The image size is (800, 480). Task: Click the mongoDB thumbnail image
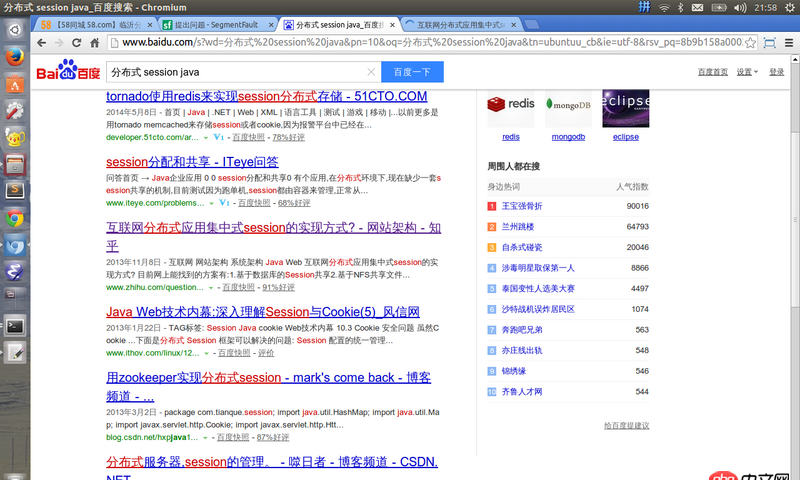pyautogui.click(x=568, y=108)
